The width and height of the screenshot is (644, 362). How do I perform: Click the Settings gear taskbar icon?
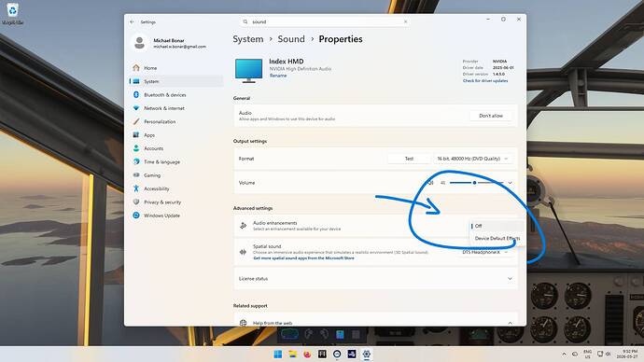367,355
